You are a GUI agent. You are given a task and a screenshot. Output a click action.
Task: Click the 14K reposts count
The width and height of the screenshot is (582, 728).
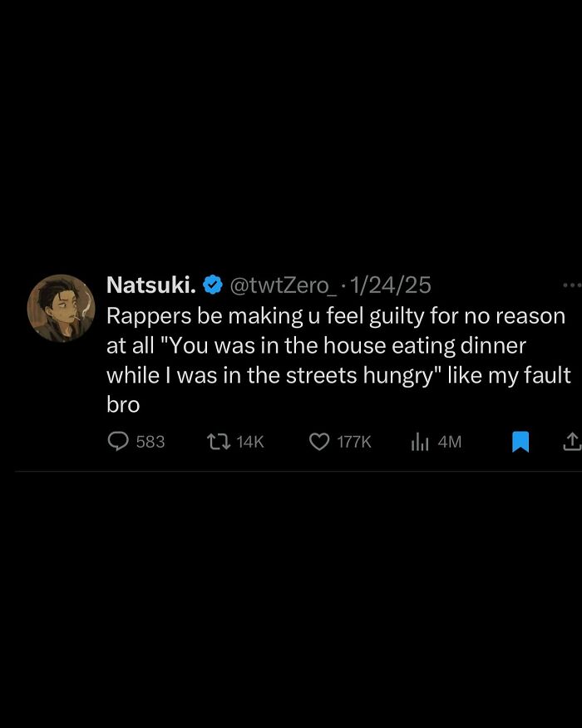point(249,442)
